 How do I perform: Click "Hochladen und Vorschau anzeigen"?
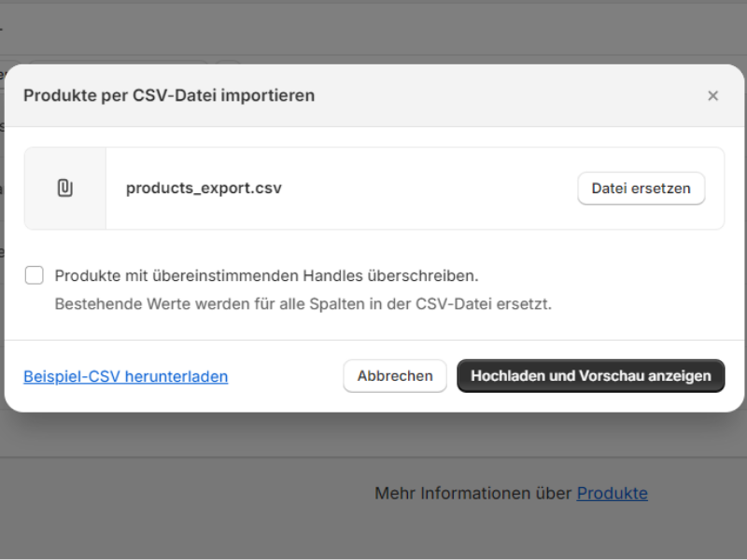tap(590, 375)
